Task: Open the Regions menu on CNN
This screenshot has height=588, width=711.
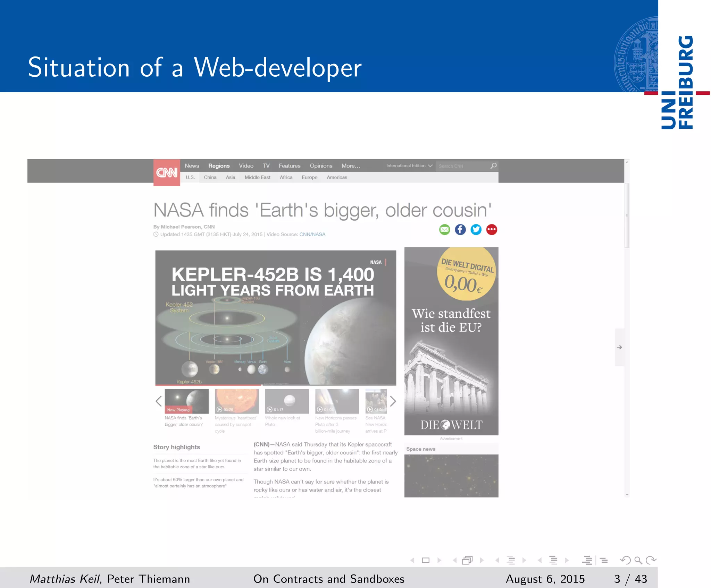Action: [219, 166]
